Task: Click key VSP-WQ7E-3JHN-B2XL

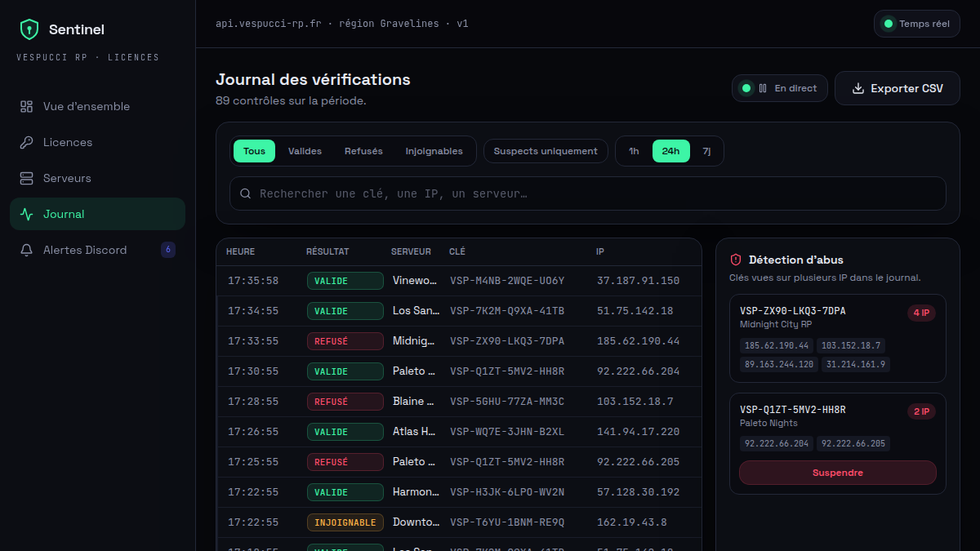Action: click(x=507, y=432)
